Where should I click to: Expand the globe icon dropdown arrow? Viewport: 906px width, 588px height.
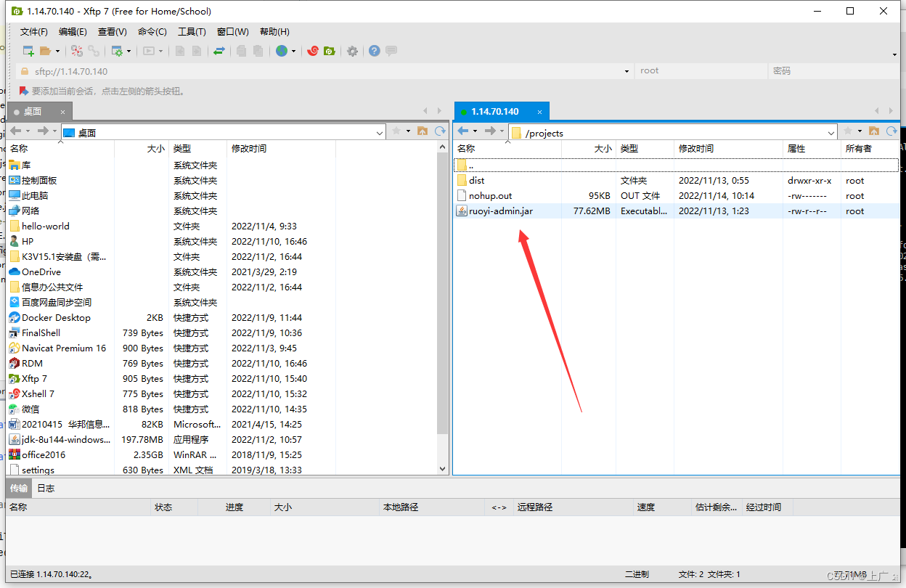pyautogui.click(x=293, y=51)
